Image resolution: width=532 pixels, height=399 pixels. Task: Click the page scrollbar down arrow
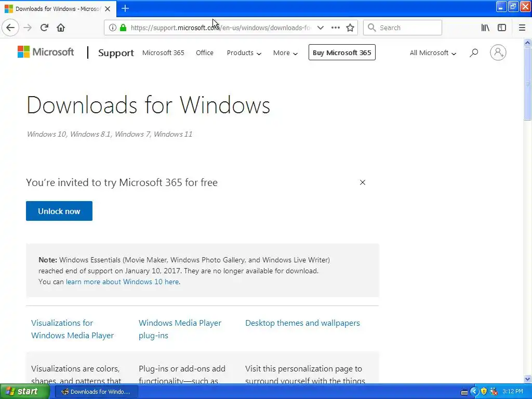(x=528, y=379)
